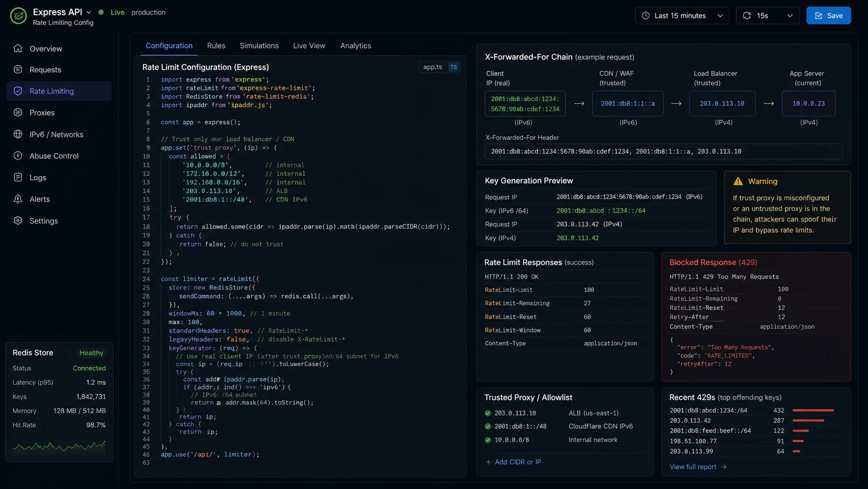Expand the Express API project dropdown
868x489 pixels.
click(89, 12)
